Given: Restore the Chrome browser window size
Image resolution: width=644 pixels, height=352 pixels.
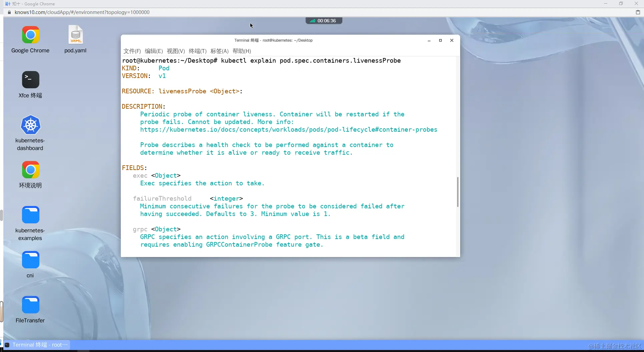Looking at the screenshot, I should 621,4.
